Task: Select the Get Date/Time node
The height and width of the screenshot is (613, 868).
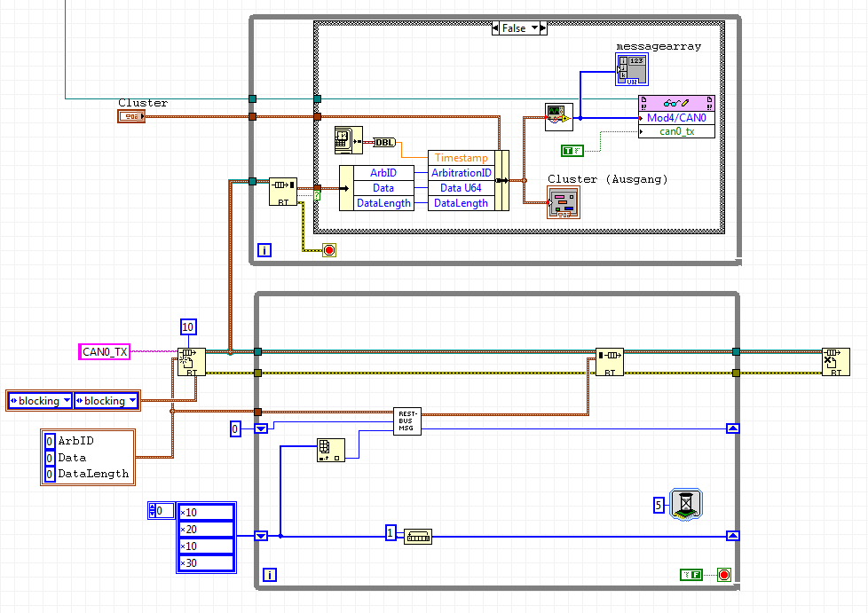Action: pyautogui.click(x=348, y=140)
